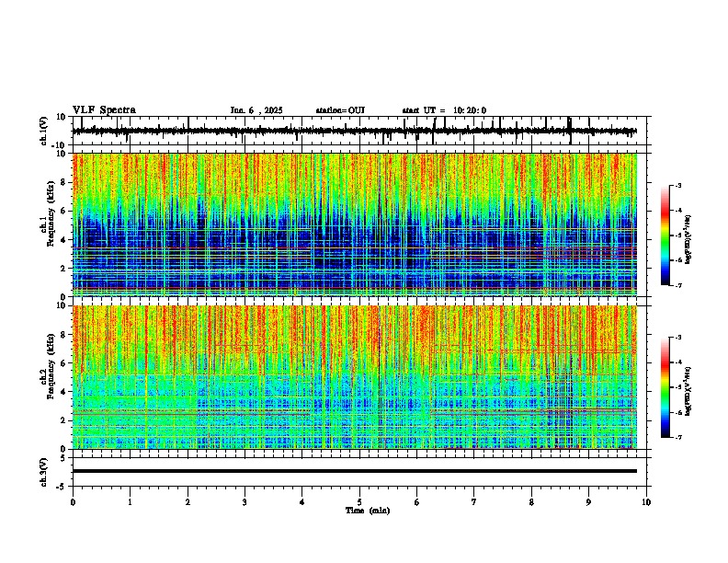The height and width of the screenshot is (563, 728).
Task: Click inside the ch.1 spectrogram panel
Action: point(359,224)
